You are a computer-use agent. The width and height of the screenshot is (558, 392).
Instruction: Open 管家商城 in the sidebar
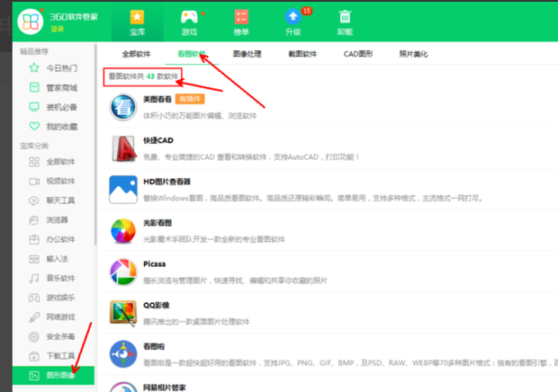point(62,87)
